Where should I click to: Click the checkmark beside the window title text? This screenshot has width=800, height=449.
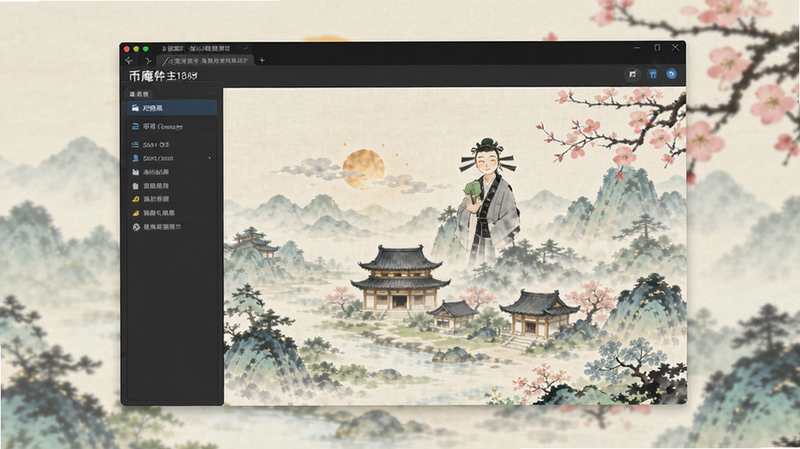pos(246,48)
